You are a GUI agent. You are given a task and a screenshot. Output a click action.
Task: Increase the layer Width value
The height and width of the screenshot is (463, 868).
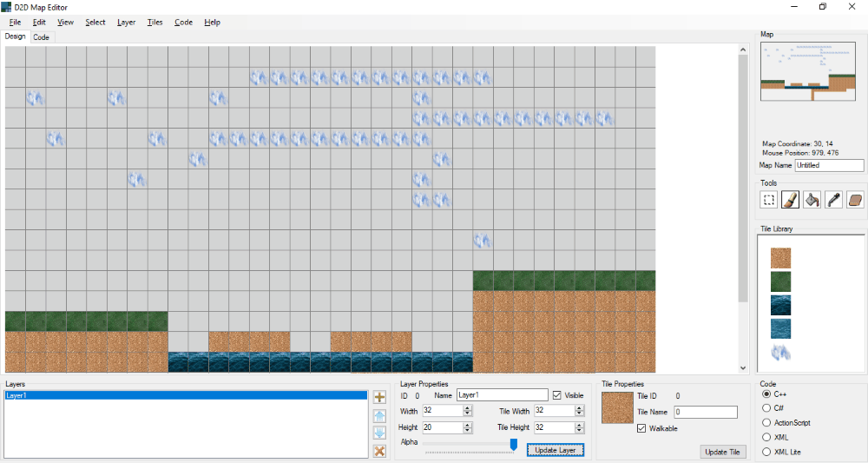(468, 407)
